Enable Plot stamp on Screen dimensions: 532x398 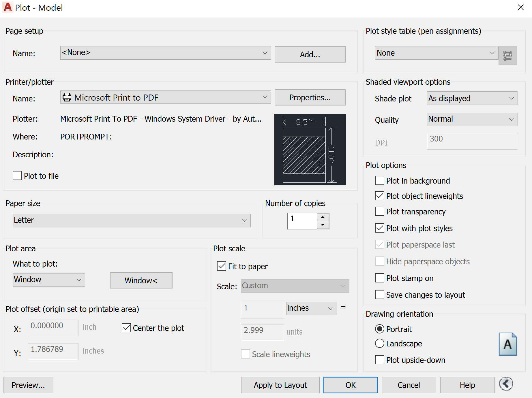pyautogui.click(x=379, y=278)
